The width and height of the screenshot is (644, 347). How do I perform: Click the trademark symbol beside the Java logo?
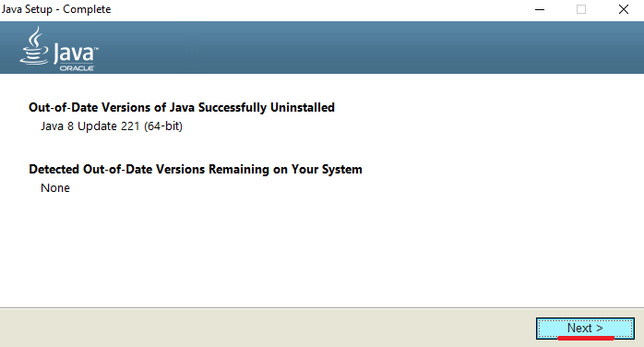click(x=96, y=49)
